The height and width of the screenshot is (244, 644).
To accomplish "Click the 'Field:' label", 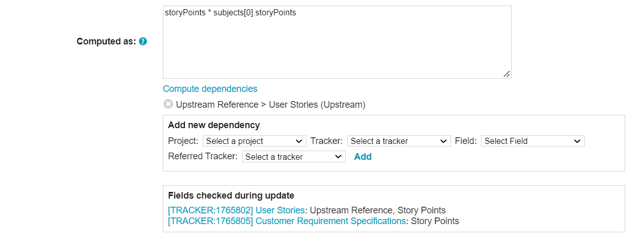I will point(466,141).
